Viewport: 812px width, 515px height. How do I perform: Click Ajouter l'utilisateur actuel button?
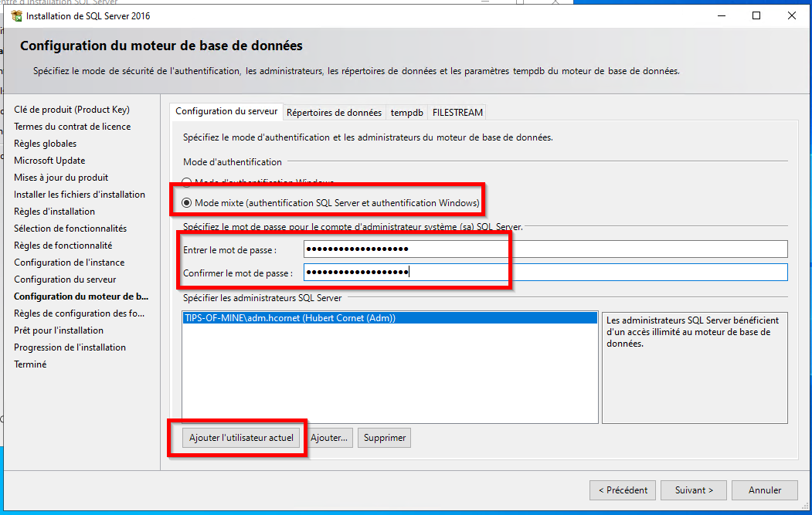pos(241,438)
